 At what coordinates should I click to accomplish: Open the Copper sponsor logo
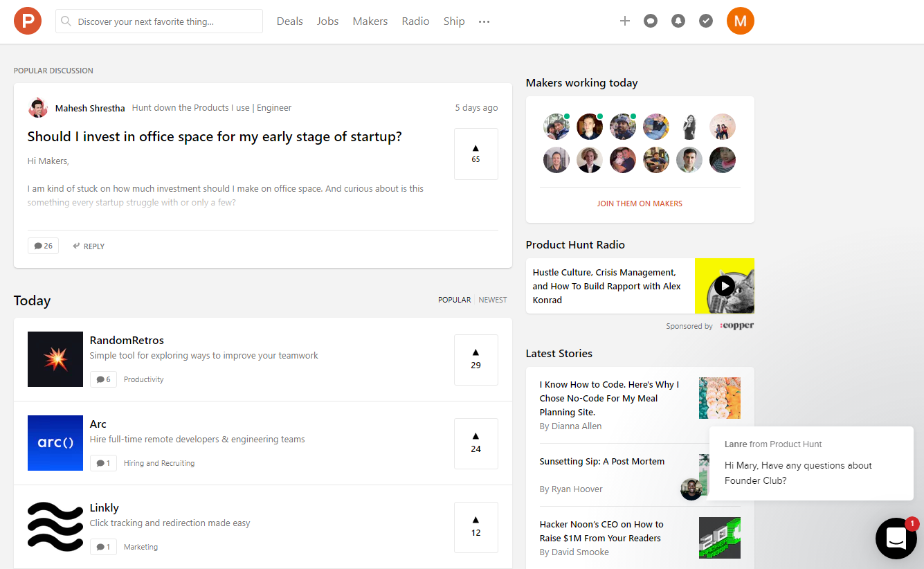(x=737, y=325)
